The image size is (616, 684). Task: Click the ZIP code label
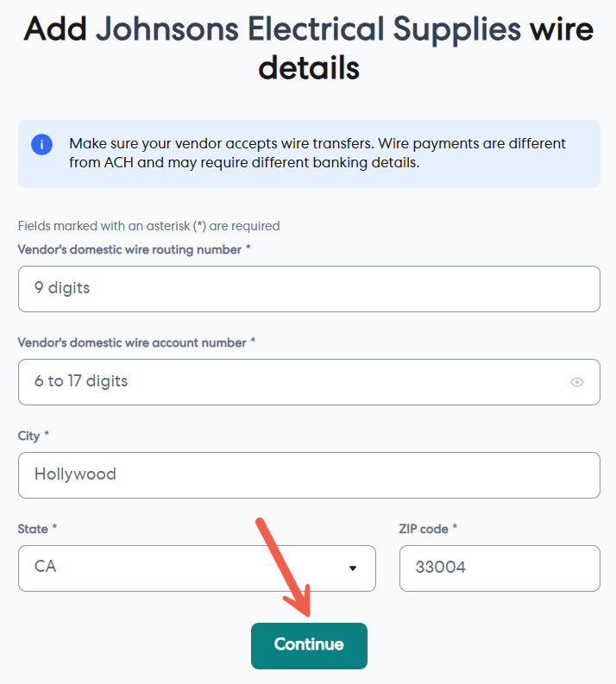click(427, 529)
